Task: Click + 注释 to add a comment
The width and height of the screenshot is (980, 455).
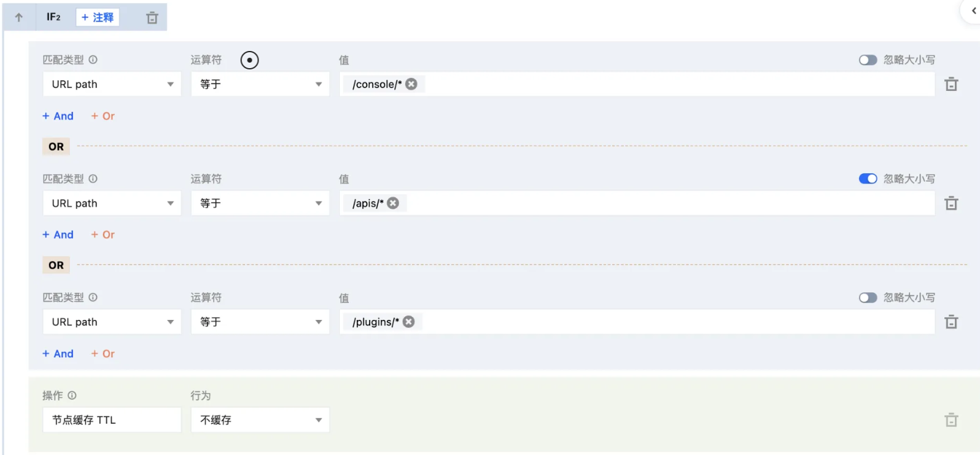Action: pos(98,17)
